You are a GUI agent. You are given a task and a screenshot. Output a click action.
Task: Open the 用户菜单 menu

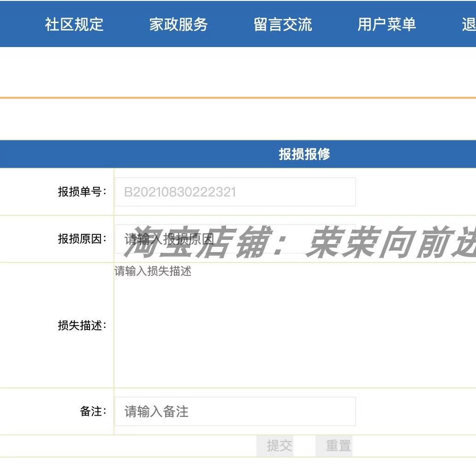tap(387, 24)
